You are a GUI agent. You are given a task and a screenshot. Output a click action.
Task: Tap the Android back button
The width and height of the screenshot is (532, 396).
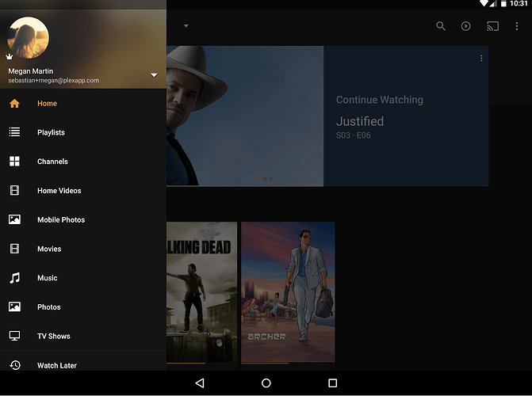[200, 383]
